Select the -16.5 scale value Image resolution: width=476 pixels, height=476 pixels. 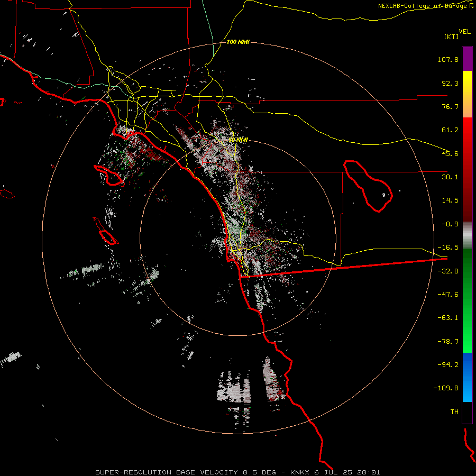tap(448, 248)
